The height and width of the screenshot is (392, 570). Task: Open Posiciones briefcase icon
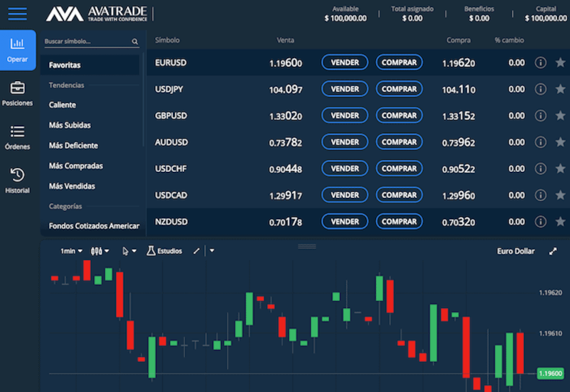point(17,88)
